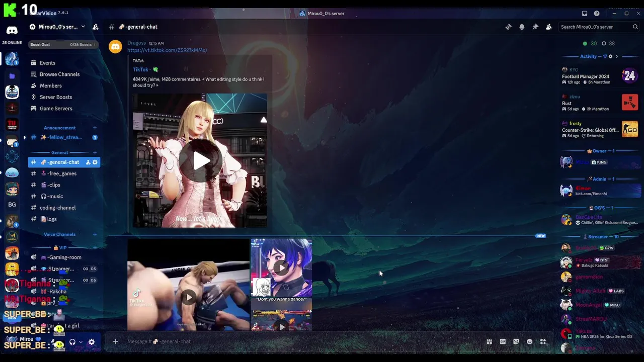Viewport: 644px width, 362px height.
Task: Create invite for general-chat channel
Action: click(88, 162)
